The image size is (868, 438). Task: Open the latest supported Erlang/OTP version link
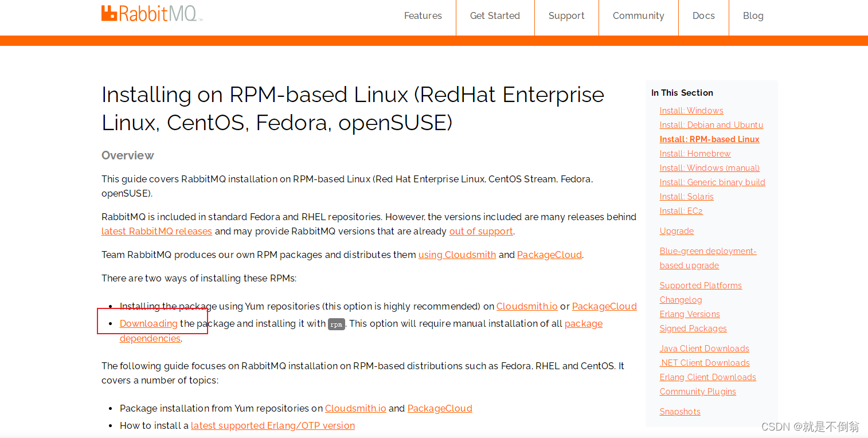pyautogui.click(x=273, y=425)
